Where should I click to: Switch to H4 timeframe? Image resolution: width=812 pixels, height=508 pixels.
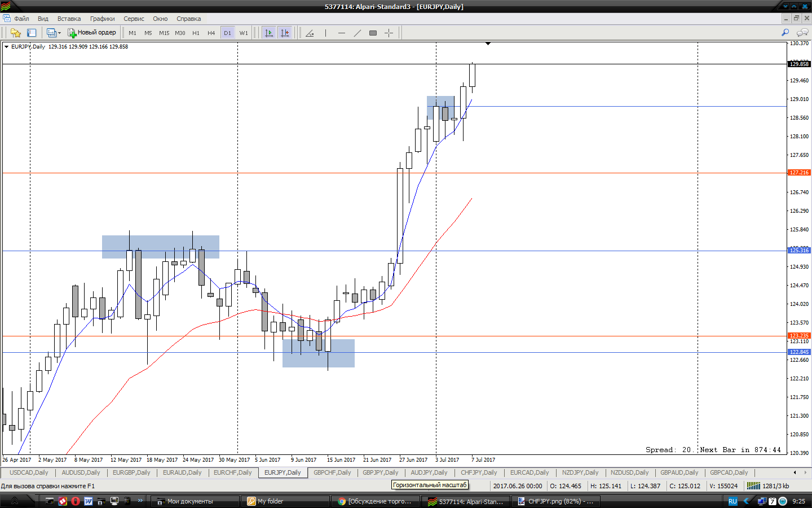coord(211,33)
